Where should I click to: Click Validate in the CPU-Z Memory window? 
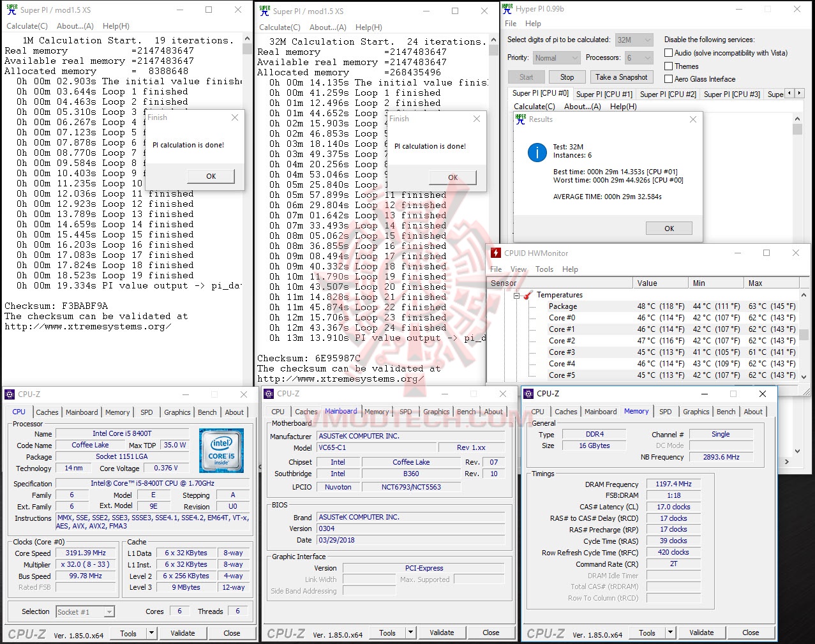701,633
